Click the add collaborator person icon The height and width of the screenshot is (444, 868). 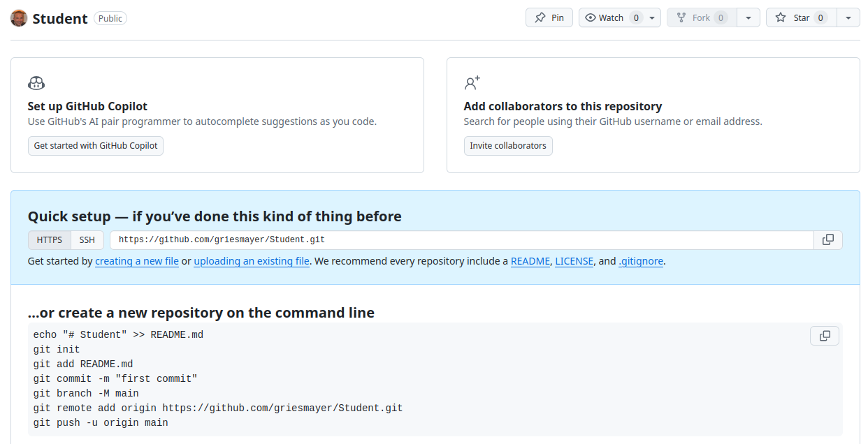click(x=472, y=84)
